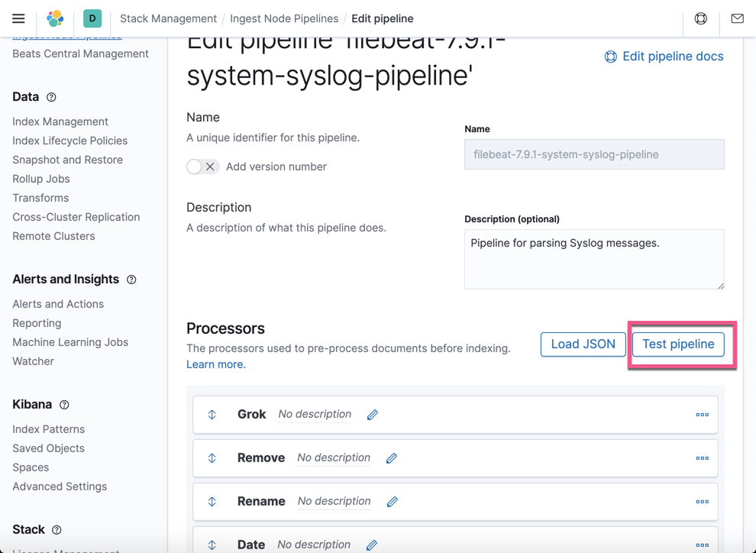The width and height of the screenshot is (756, 553).
Task: Edit the Grok processor with pencil icon
Action: (x=372, y=415)
